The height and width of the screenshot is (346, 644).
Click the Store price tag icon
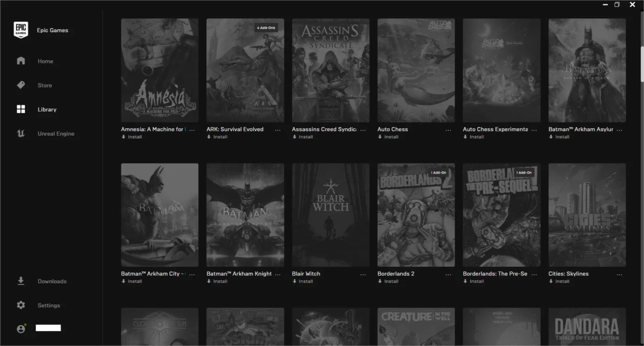[x=21, y=85]
